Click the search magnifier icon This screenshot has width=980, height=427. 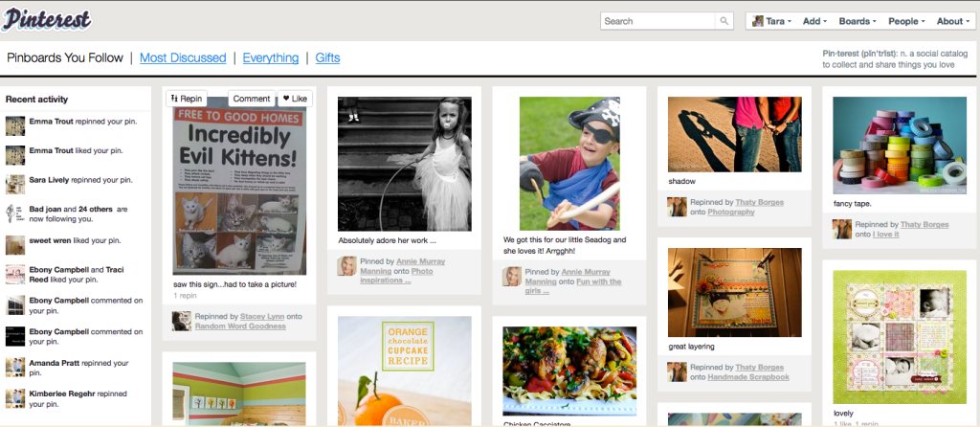pyautogui.click(x=724, y=21)
